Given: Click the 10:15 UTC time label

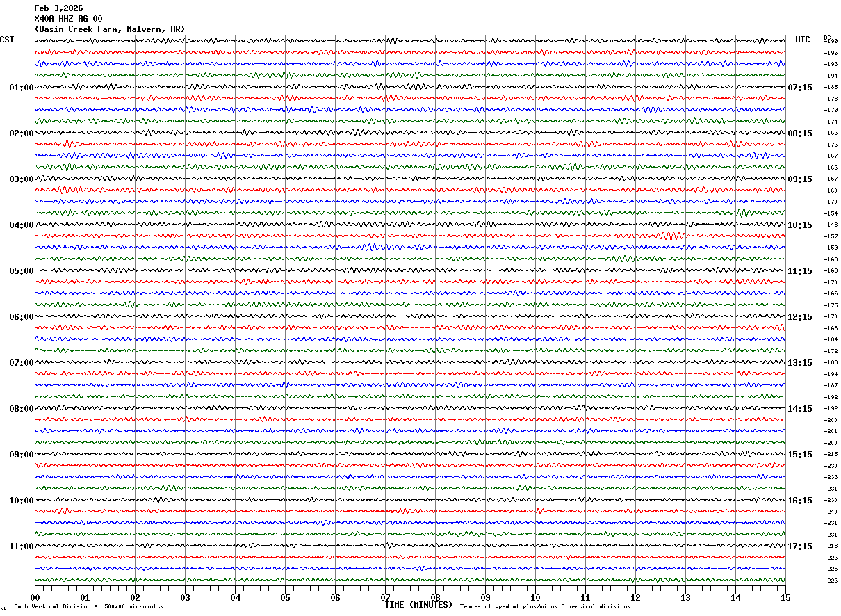Looking at the screenshot, I should pyautogui.click(x=800, y=225).
